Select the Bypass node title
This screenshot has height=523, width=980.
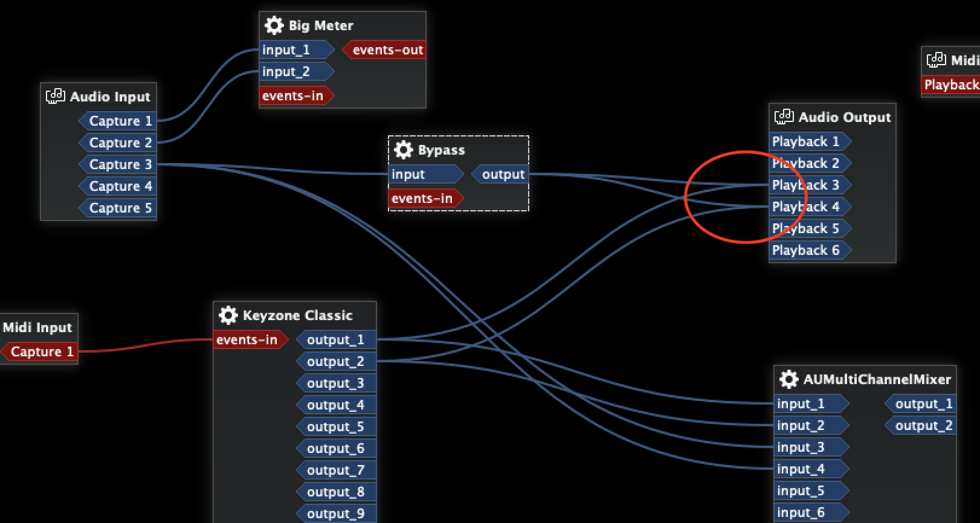(442, 150)
